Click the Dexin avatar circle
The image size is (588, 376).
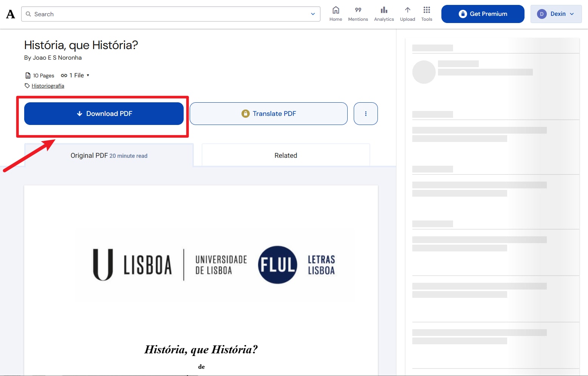(542, 14)
